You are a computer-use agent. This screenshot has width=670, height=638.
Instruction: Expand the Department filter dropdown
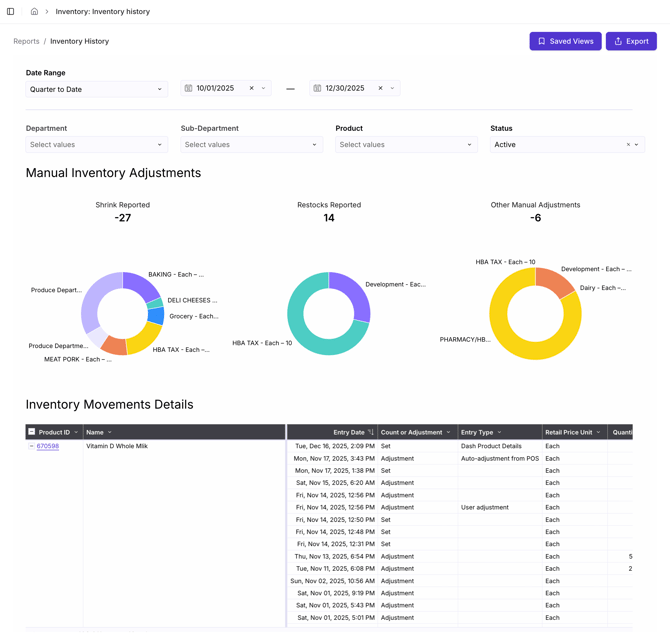click(x=97, y=145)
